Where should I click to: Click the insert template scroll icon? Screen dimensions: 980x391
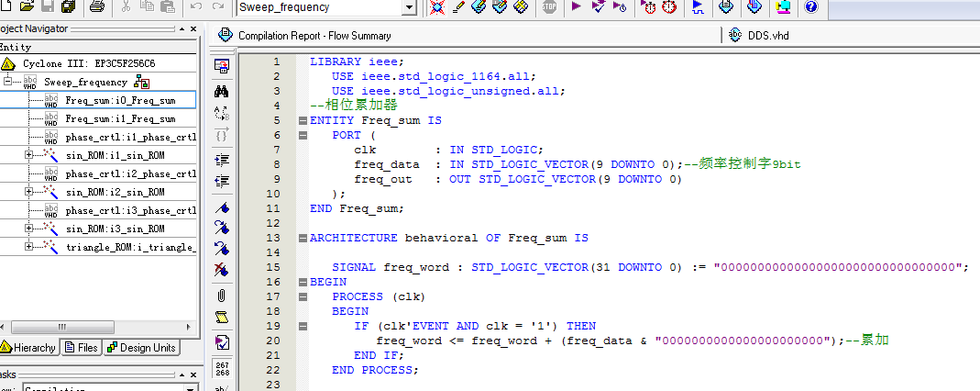[222, 317]
